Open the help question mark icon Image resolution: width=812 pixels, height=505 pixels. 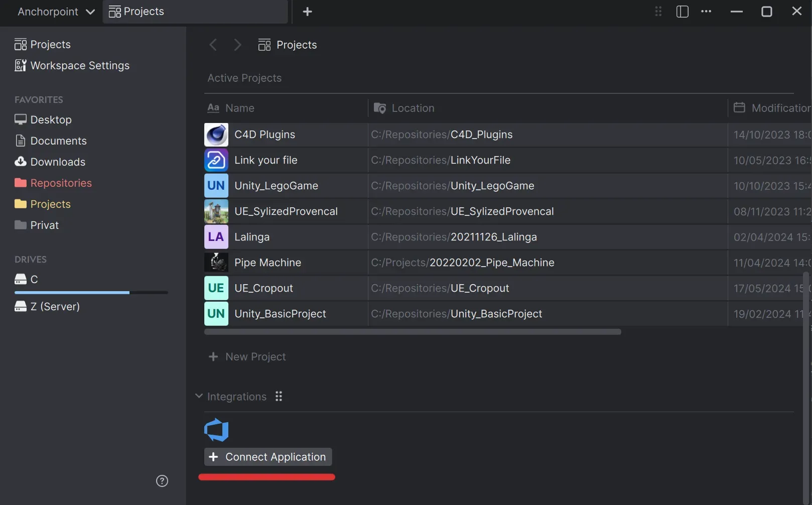[x=162, y=481]
